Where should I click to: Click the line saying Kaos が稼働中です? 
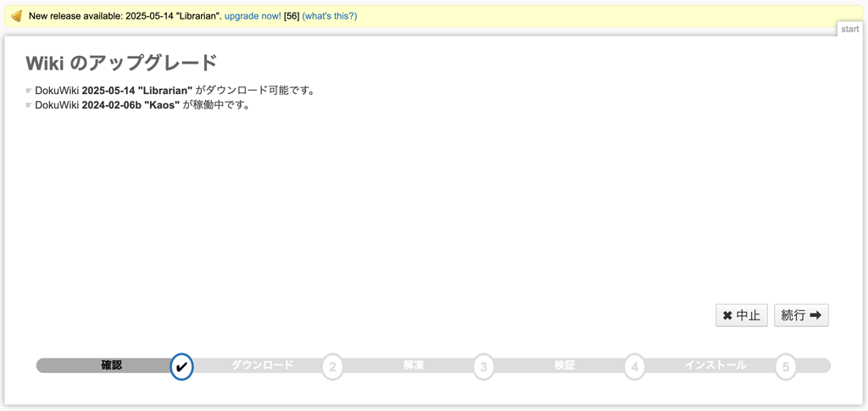pos(142,105)
